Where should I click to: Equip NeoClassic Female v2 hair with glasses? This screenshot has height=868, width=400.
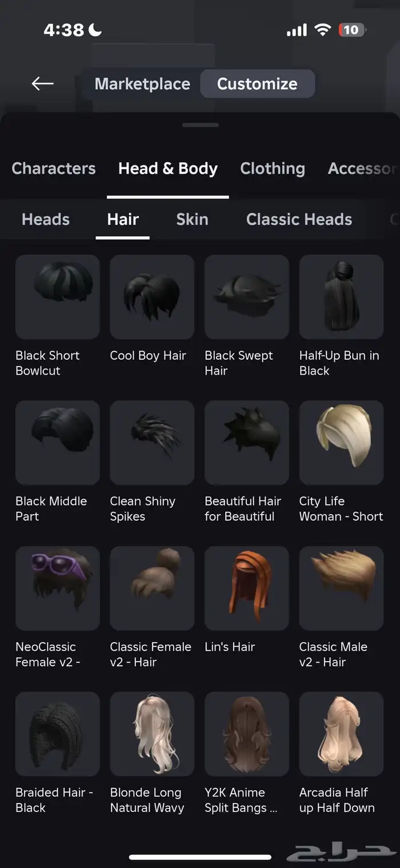pos(58,588)
